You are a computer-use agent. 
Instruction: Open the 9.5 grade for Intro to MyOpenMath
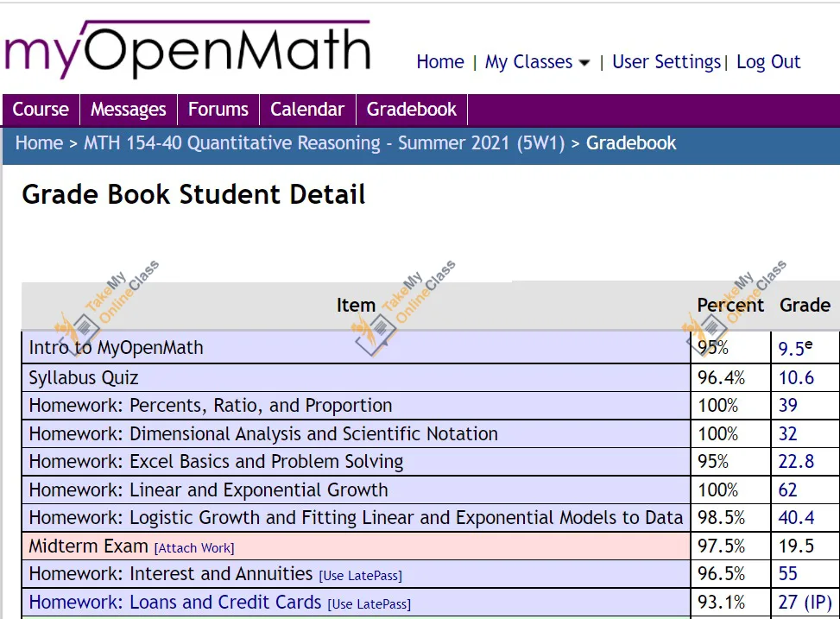point(793,348)
